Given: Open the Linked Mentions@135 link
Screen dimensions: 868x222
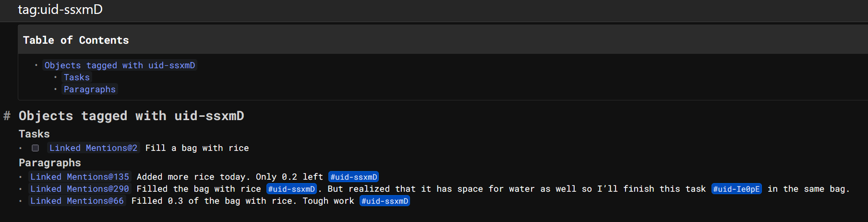Looking at the screenshot, I should pos(80,177).
